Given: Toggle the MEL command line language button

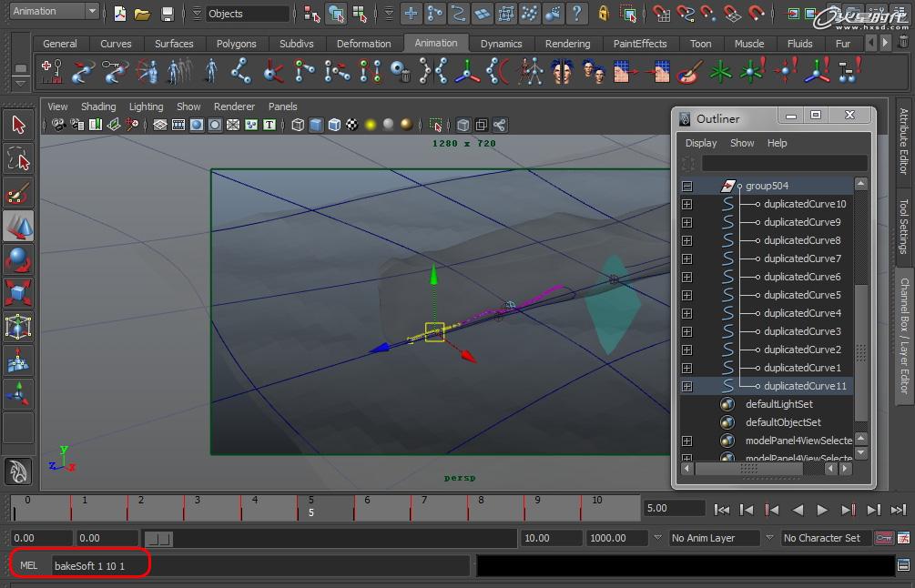Looking at the screenshot, I should (29, 565).
